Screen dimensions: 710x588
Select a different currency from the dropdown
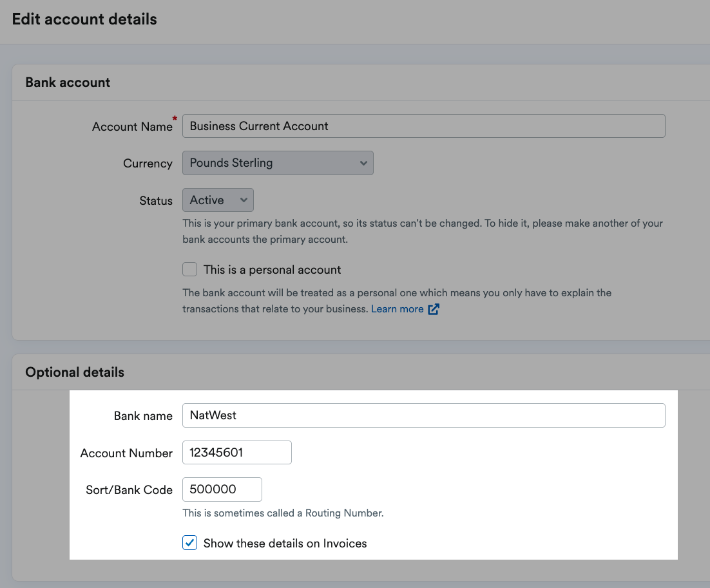click(x=277, y=163)
